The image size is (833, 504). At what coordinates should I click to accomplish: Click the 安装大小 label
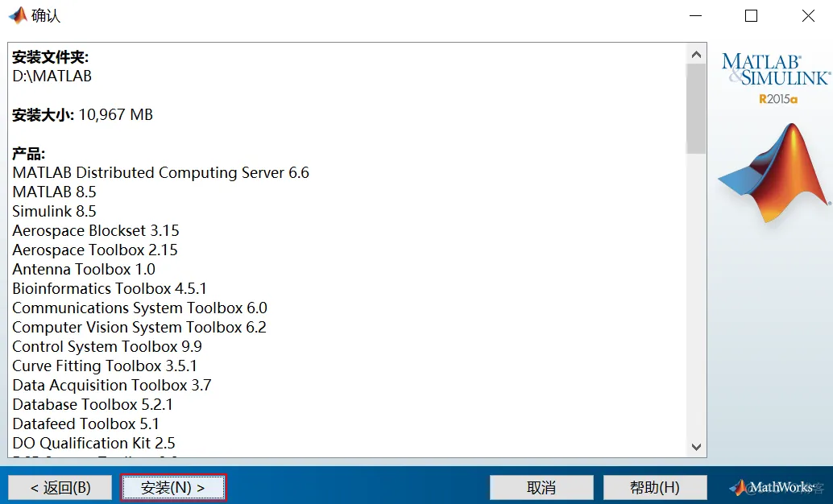[44, 114]
